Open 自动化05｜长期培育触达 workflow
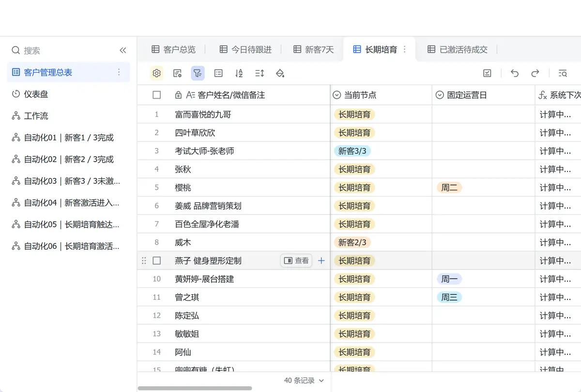 coord(68,225)
